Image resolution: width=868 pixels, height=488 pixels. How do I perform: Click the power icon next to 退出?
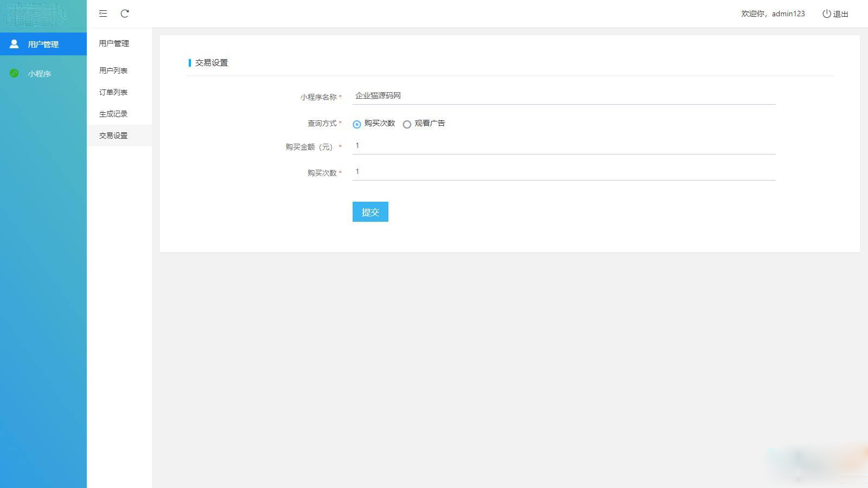pos(826,14)
